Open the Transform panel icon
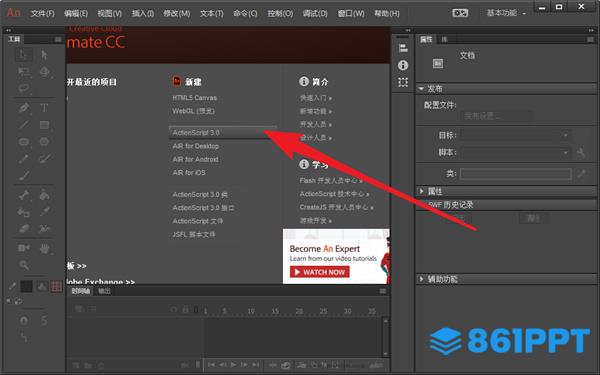Screen dimensions: 600x375 tap(403, 82)
